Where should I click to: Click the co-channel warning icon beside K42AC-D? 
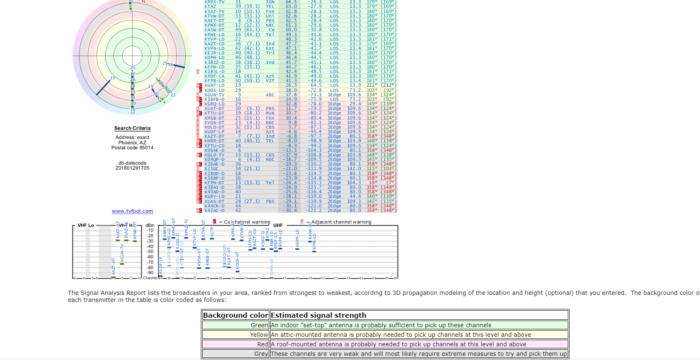(x=200, y=210)
